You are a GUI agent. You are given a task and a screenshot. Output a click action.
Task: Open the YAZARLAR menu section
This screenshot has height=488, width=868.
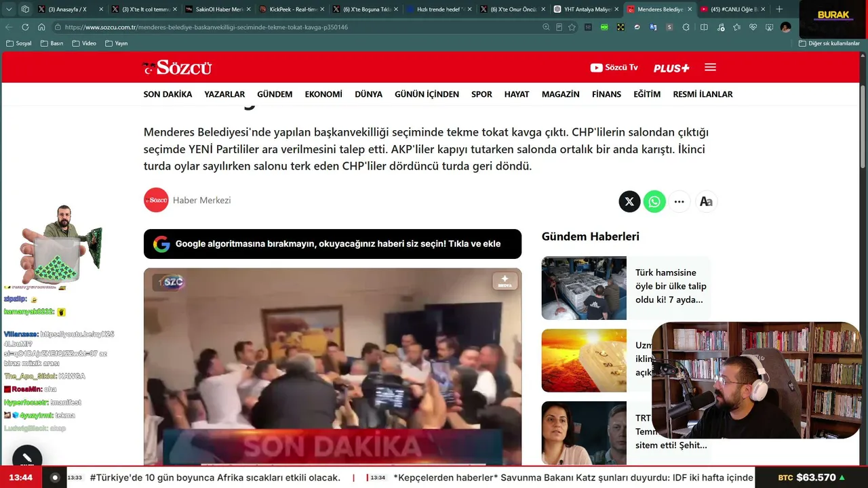(x=224, y=94)
